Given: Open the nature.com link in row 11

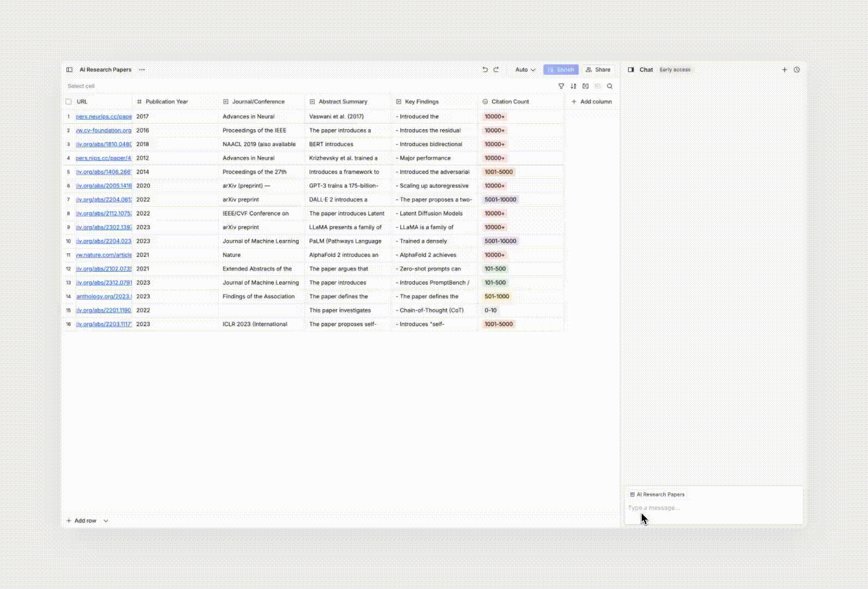Looking at the screenshot, I should [x=104, y=255].
